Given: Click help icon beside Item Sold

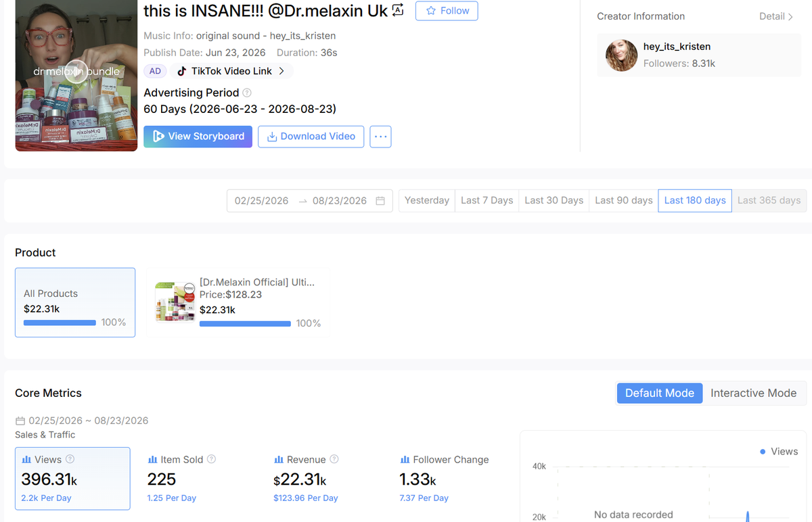Looking at the screenshot, I should [211, 459].
